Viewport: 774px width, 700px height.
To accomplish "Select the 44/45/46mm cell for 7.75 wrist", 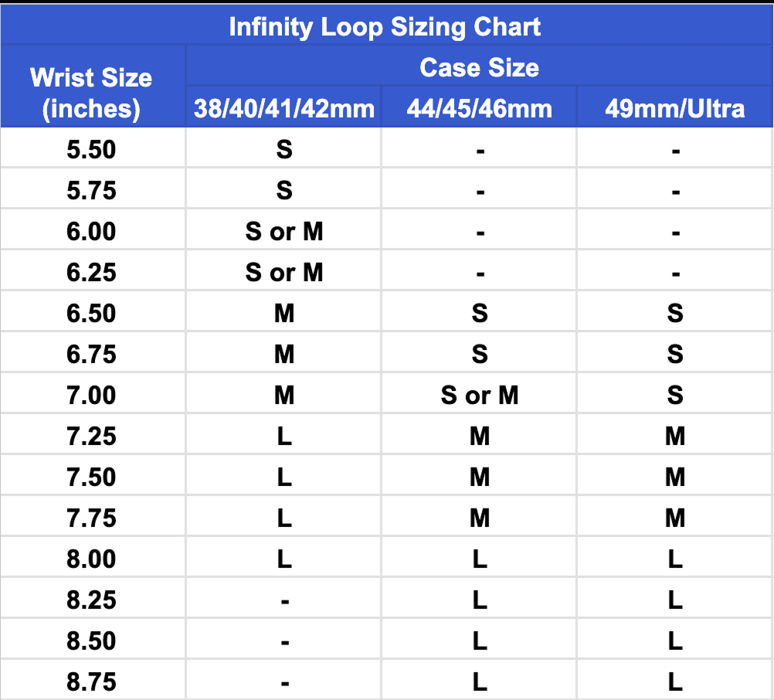I will 479,518.
